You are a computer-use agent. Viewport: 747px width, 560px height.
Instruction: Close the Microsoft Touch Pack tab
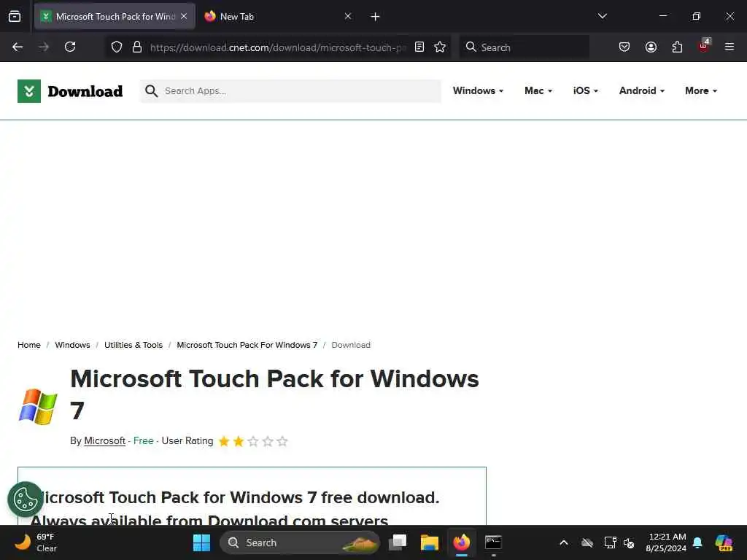click(x=184, y=17)
